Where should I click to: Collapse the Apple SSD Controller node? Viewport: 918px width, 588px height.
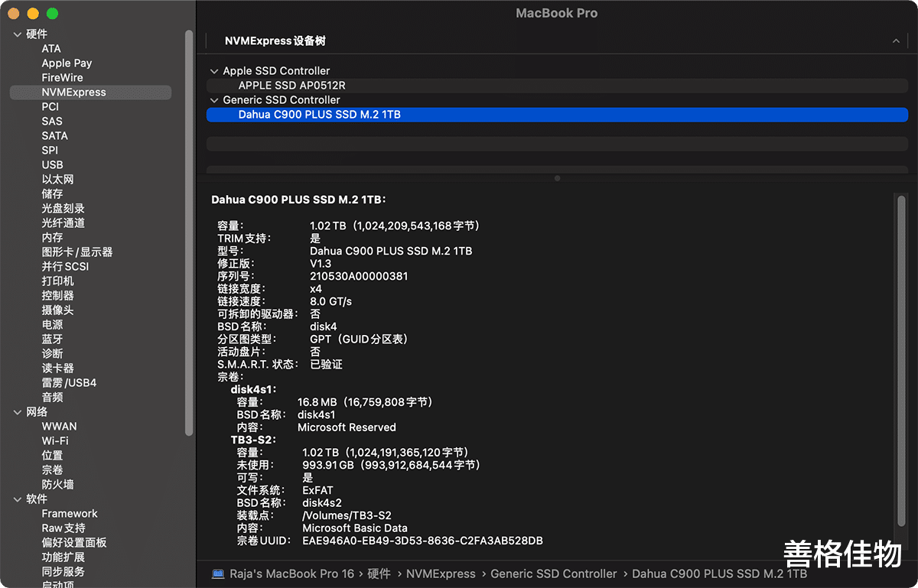point(214,70)
